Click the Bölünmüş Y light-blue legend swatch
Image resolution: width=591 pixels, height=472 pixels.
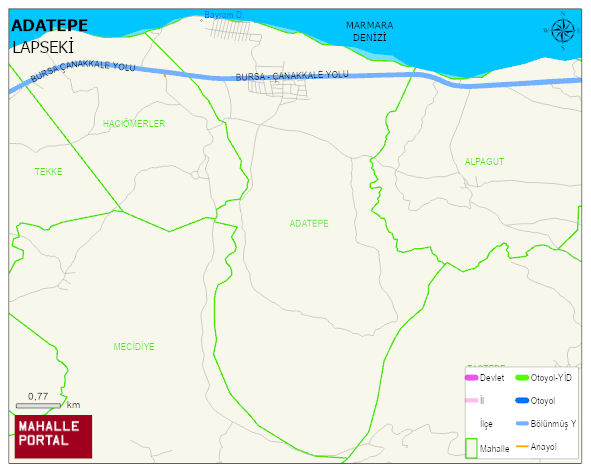[522, 423]
